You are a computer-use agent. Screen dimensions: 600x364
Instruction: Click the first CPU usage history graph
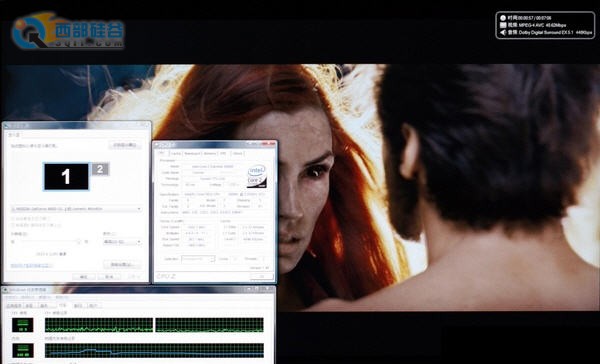click(99, 325)
